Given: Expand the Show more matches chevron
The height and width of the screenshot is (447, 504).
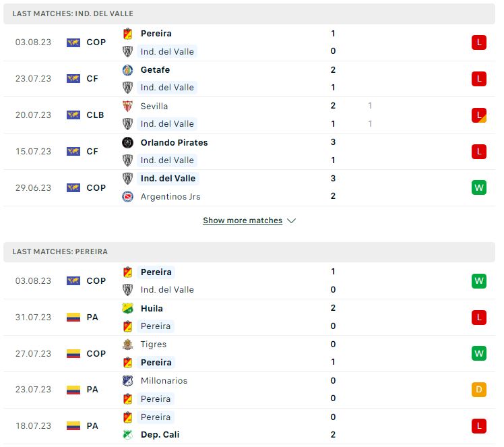Looking at the screenshot, I should pos(292,221).
